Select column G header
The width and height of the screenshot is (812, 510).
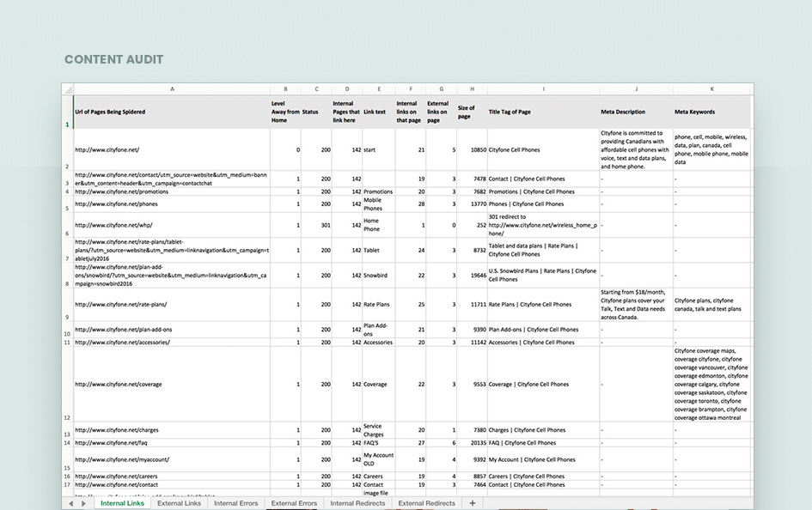pos(441,89)
